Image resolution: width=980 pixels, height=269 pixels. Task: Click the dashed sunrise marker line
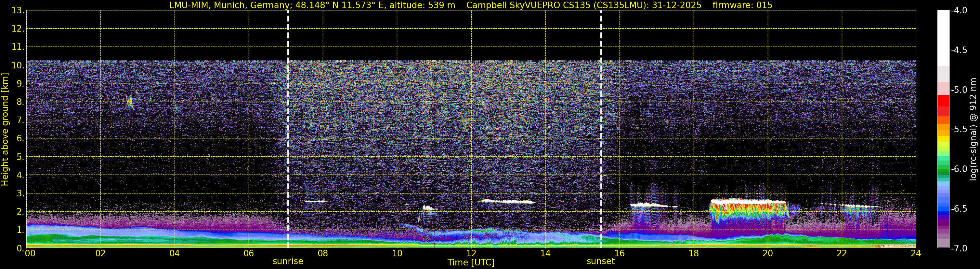[x=288, y=129]
